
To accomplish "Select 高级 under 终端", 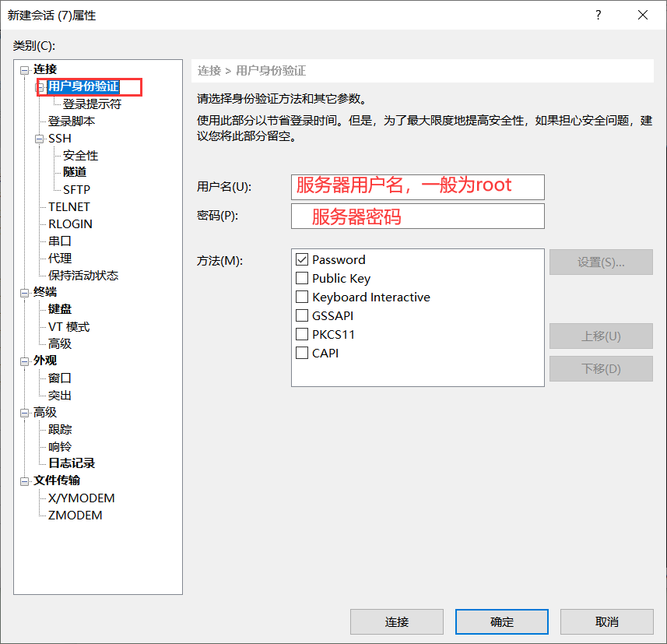I will [x=60, y=343].
